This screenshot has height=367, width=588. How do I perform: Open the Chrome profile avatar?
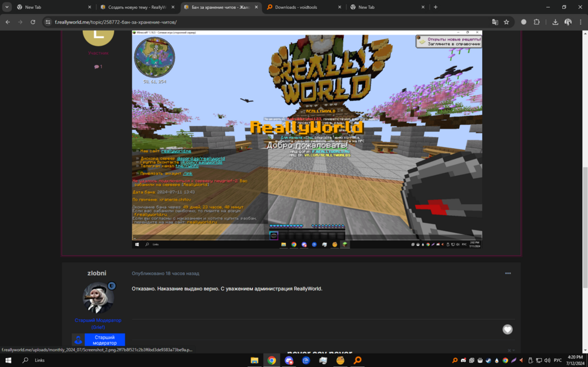568,22
